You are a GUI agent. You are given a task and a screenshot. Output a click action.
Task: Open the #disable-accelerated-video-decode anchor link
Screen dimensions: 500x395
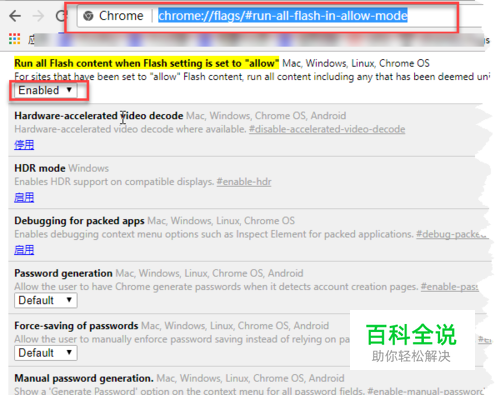[327, 129]
